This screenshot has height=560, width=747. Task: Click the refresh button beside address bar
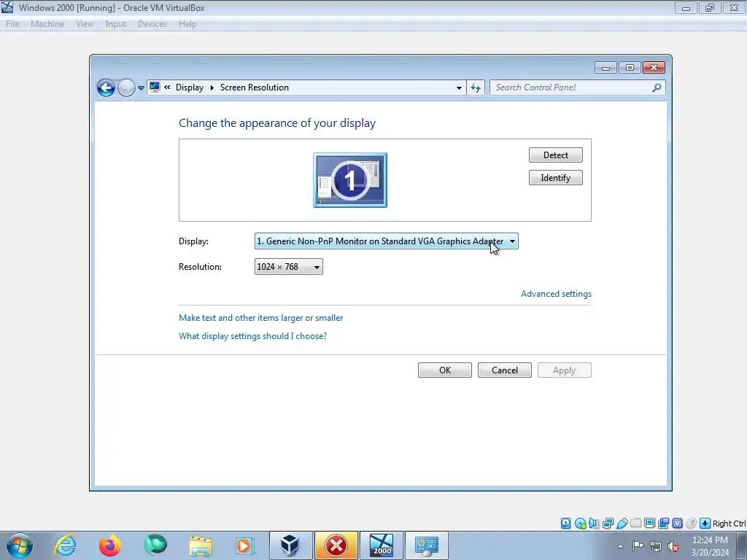coord(476,87)
